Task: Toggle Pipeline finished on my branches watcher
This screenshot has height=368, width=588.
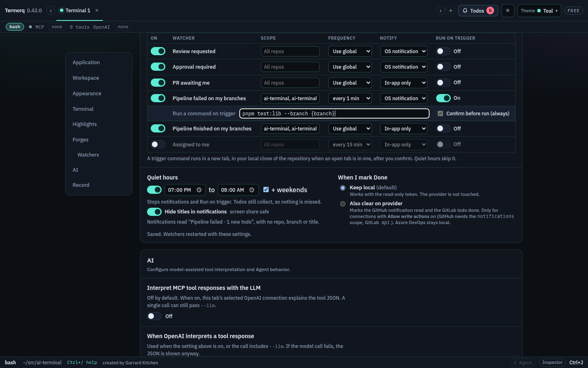Action: 158,128
